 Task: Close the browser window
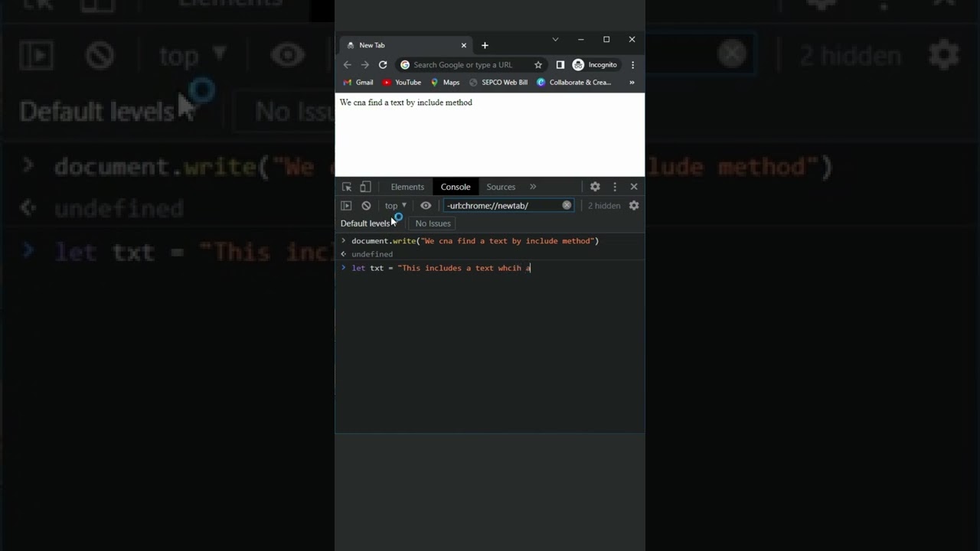pyautogui.click(x=632, y=39)
